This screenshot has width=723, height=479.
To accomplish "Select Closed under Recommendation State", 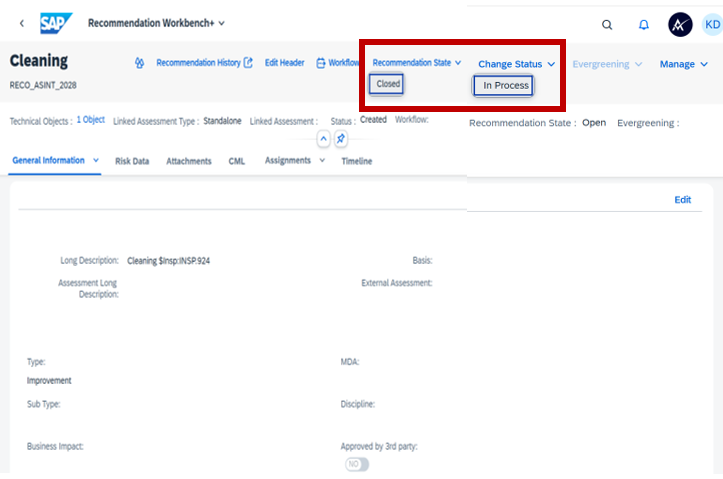I will 387,84.
